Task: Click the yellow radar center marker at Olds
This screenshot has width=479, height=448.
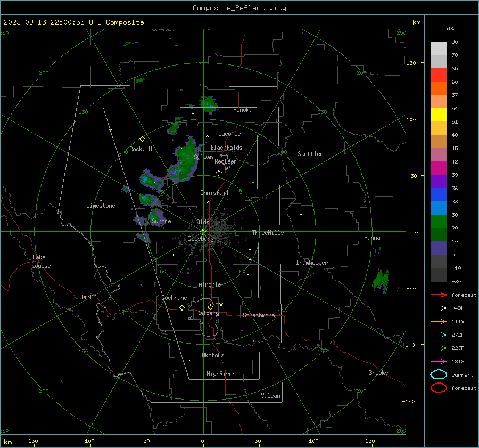Action: [x=203, y=232]
